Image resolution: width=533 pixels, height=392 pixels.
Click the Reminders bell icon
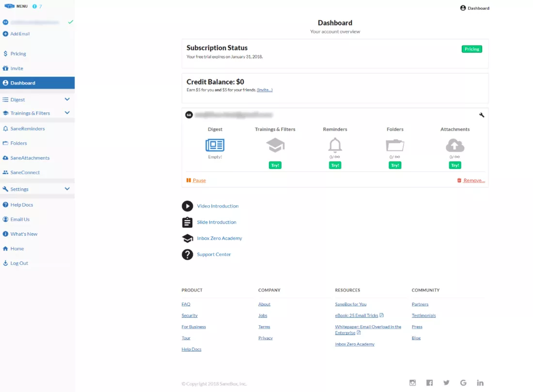[335, 145]
